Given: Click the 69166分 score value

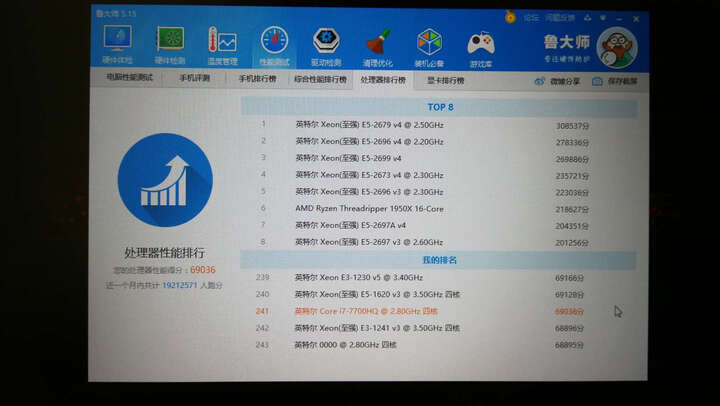Looking at the screenshot, I should click(x=569, y=278).
